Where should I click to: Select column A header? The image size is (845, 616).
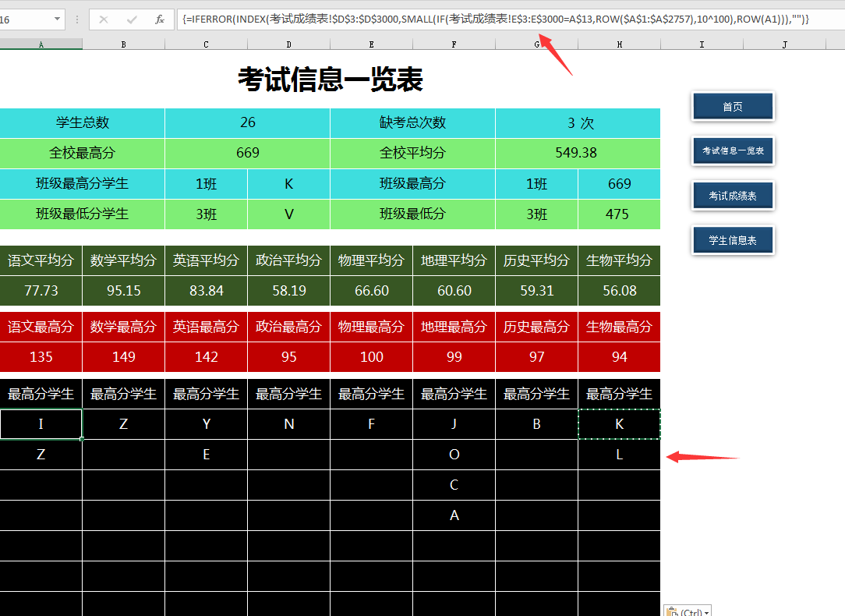coord(41,44)
